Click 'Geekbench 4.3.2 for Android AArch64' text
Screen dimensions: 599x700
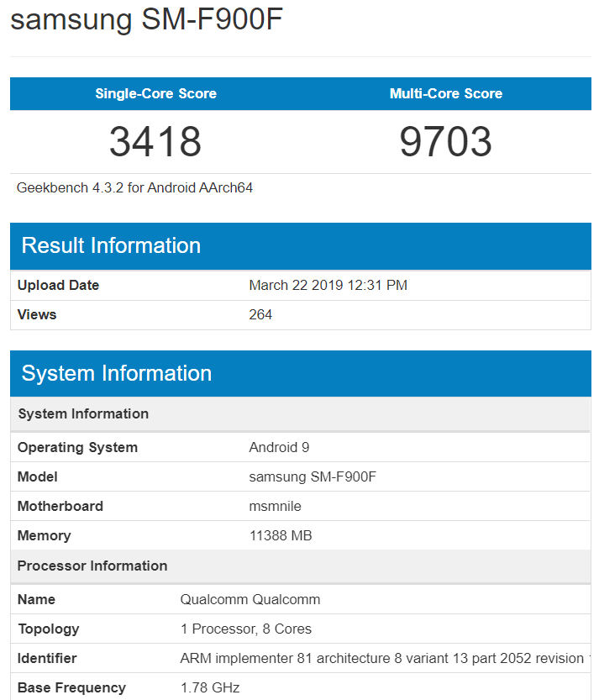pyautogui.click(x=134, y=188)
